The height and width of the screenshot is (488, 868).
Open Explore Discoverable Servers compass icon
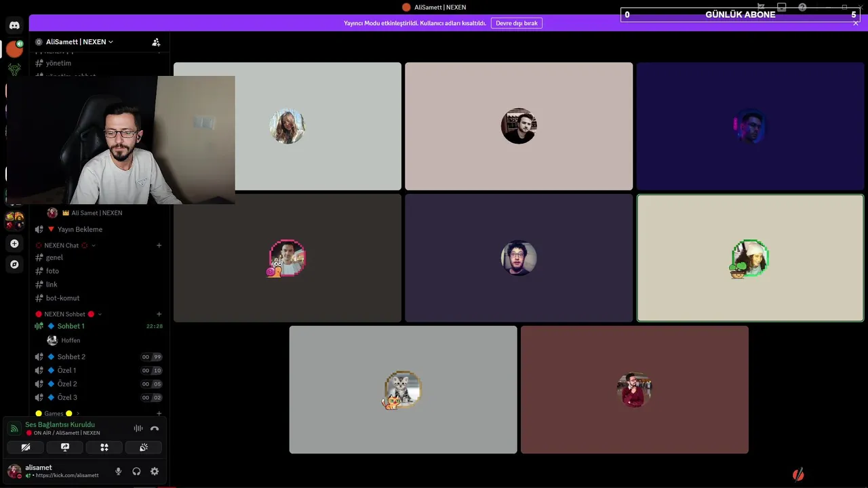pyautogui.click(x=14, y=264)
